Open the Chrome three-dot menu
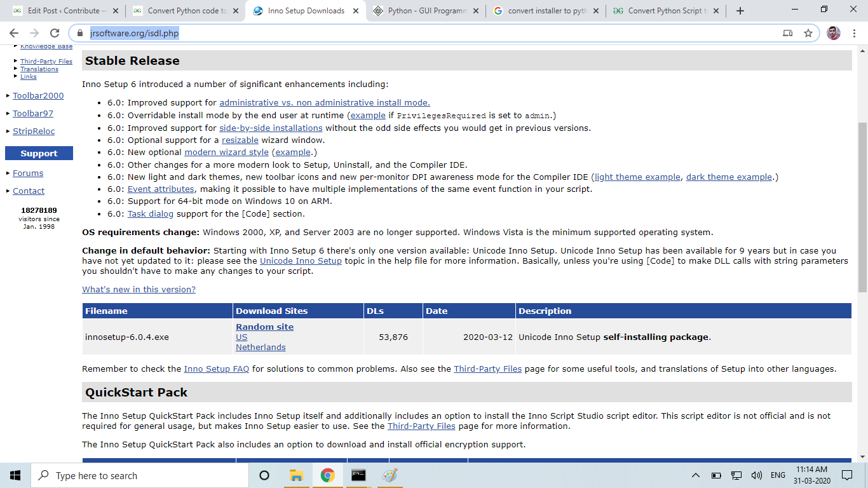Screen dimensions: 868x488 855,33
